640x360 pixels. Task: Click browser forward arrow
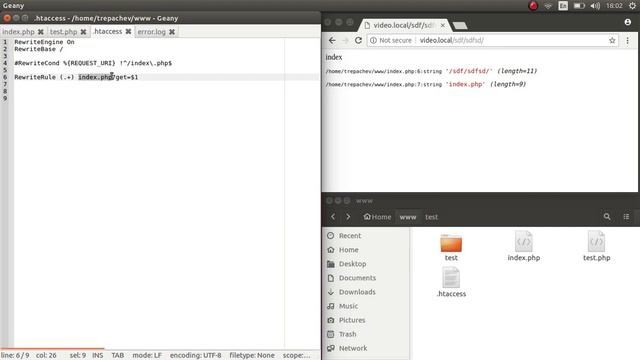(x=345, y=40)
